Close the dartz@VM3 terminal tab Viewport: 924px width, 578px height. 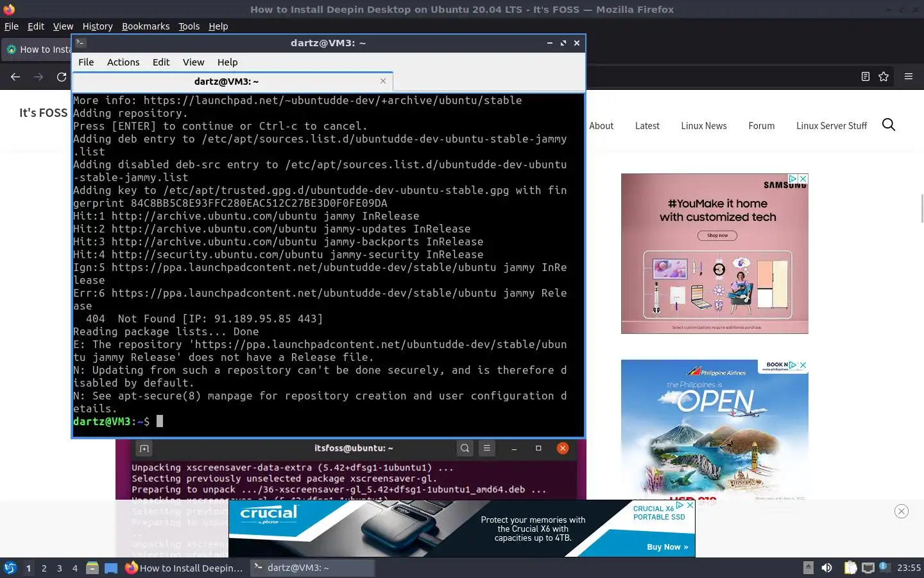(383, 81)
